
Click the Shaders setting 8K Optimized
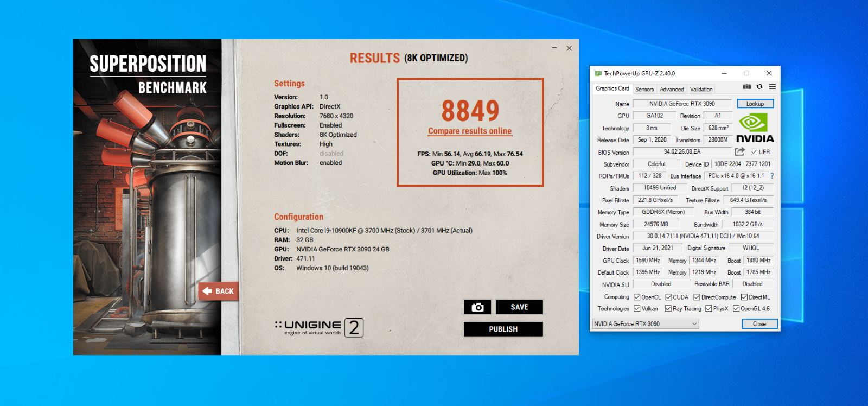pos(338,135)
